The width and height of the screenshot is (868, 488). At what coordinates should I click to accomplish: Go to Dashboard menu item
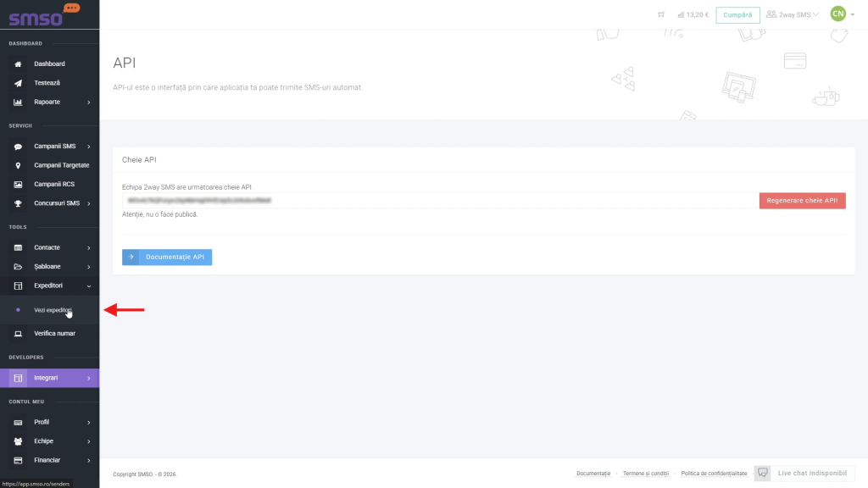pos(49,64)
